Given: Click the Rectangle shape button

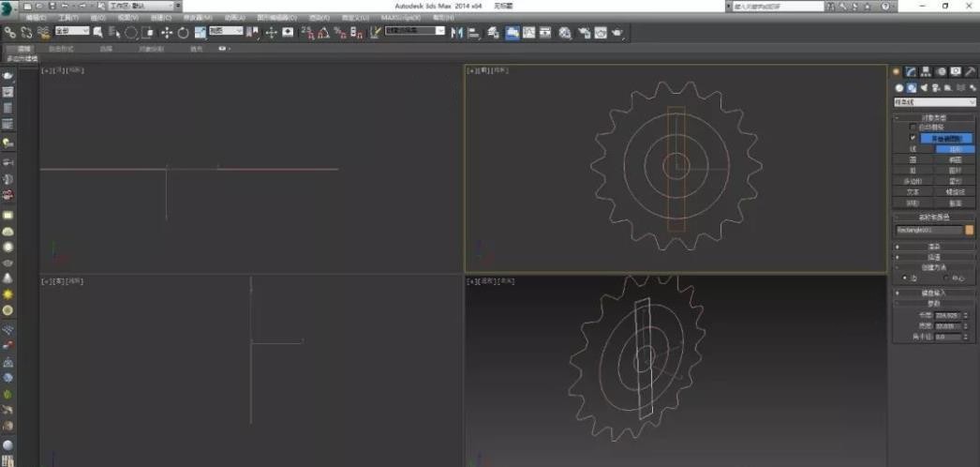Looking at the screenshot, I should pyautogui.click(x=955, y=148).
